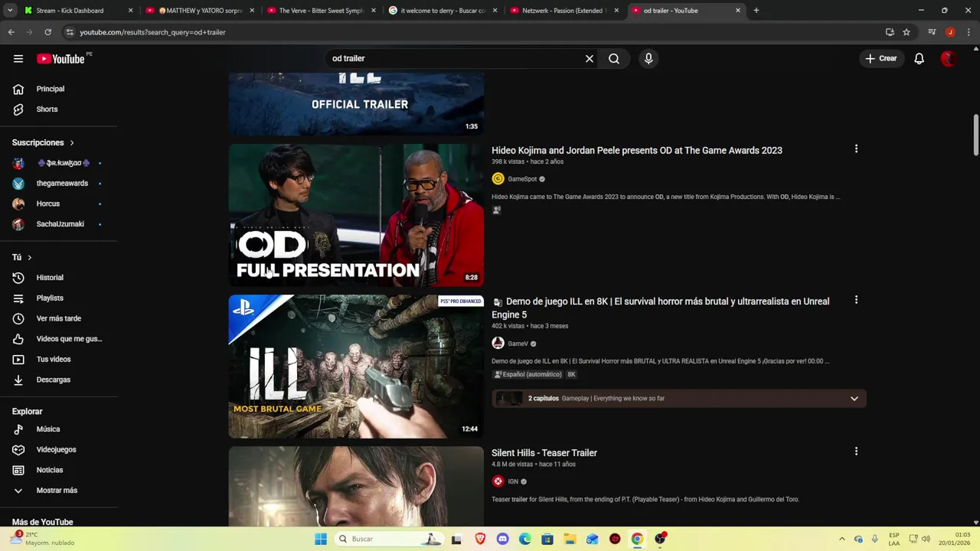Switch to The Verve Bitter Sweet Symphony tab
This screenshot has width=980, height=551.
pos(320,11)
